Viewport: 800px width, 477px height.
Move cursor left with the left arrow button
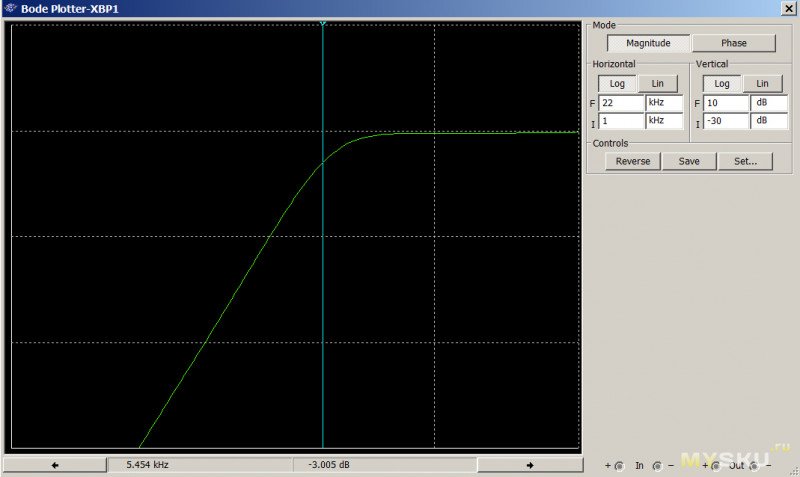click(55, 465)
